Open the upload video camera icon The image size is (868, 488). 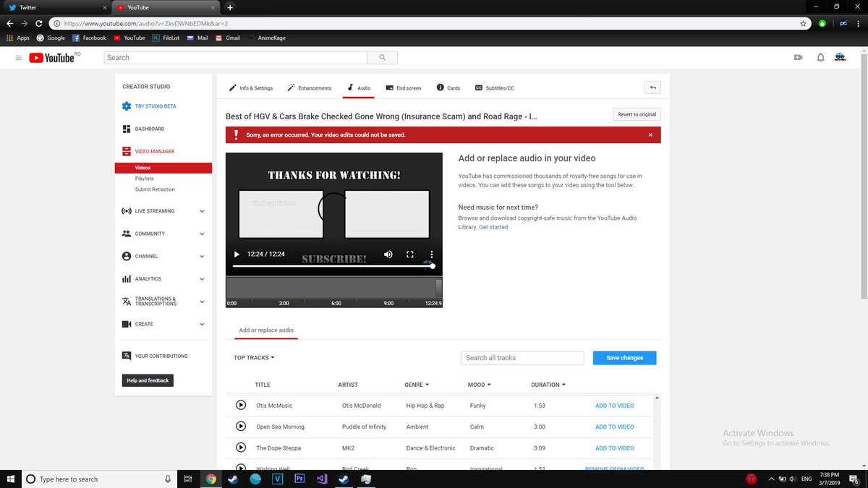[x=799, y=57]
